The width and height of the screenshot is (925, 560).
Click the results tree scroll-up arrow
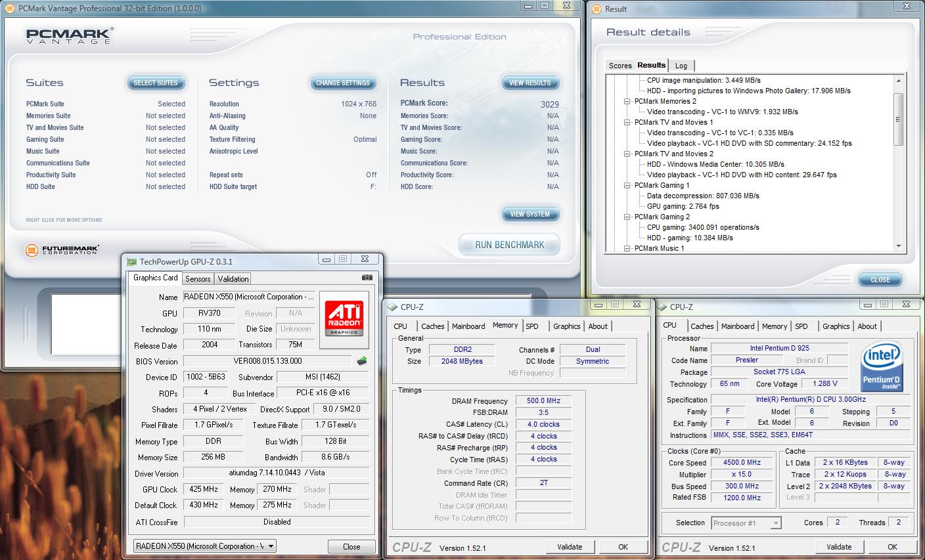899,81
